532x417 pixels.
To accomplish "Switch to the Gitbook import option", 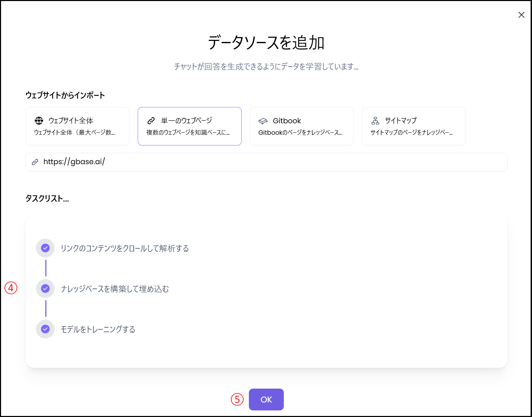I will click(301, 126).
